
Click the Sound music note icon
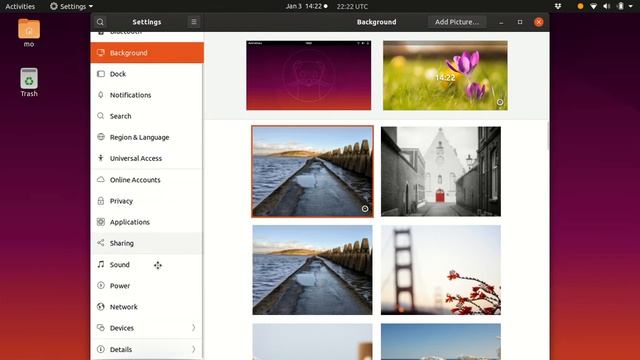101,264
